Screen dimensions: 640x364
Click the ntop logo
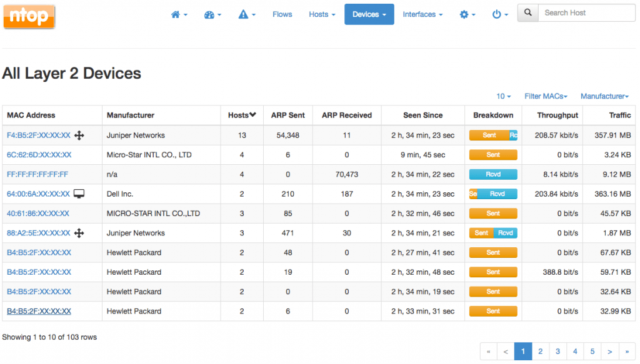(29, 17)
